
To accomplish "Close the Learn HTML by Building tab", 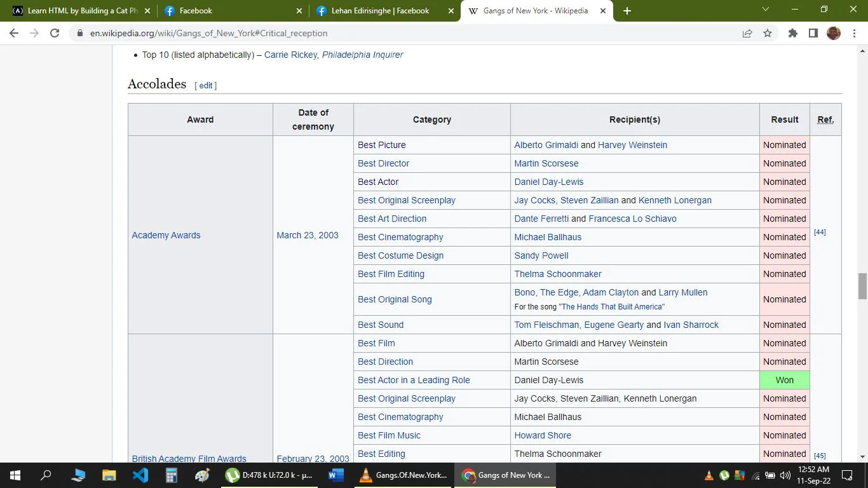I will click(148, 11).
